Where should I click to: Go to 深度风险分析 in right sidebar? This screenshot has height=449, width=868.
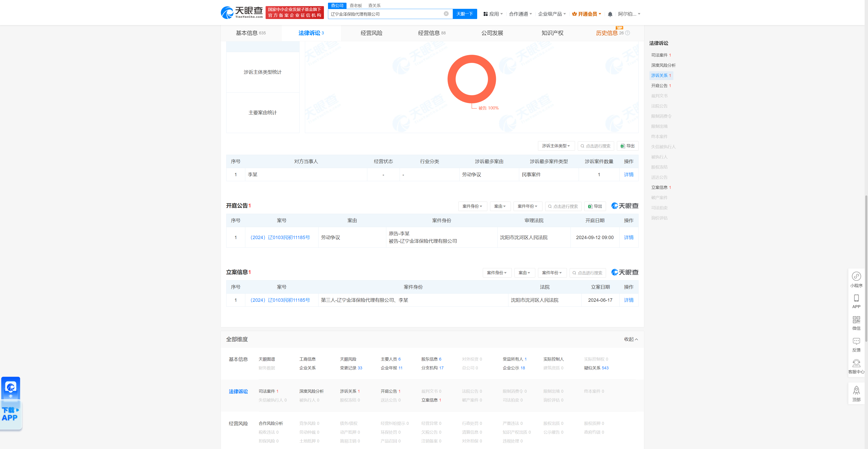click(x=663, y=65)
